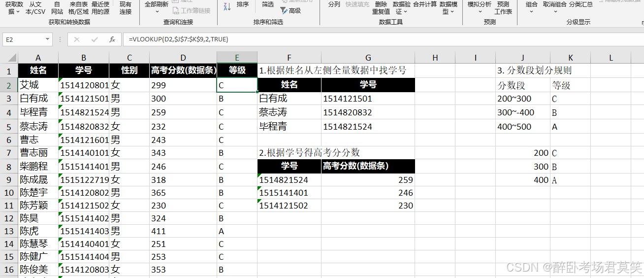The height and width of the screenshot is (278, 644).
Task: Select column J header
Action: coord(523,58)
